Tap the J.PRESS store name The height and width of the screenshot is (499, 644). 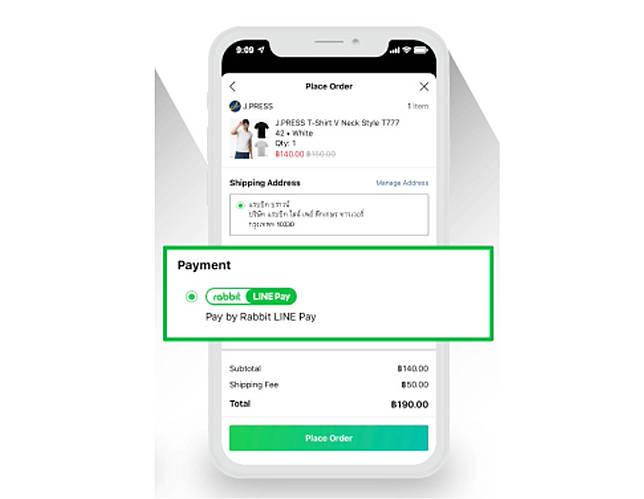(x=258, y=106)
